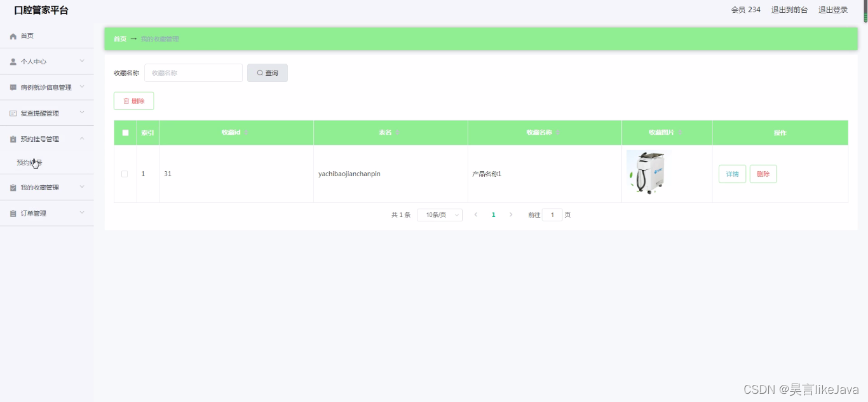Go to next page arrow in pagination
868x402 pixels.
tap(511, 215)
